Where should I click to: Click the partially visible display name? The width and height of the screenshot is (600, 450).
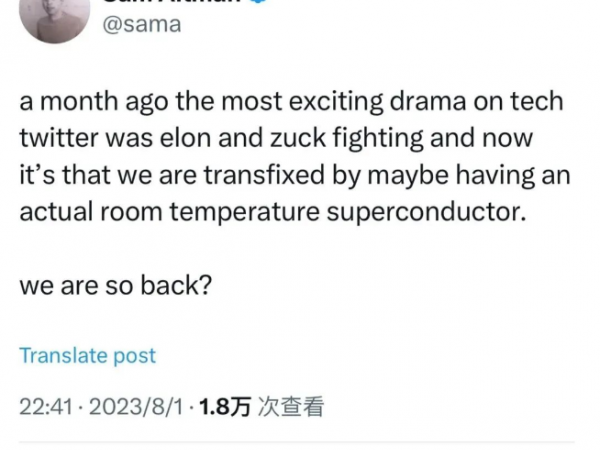(x=170, y=3)
